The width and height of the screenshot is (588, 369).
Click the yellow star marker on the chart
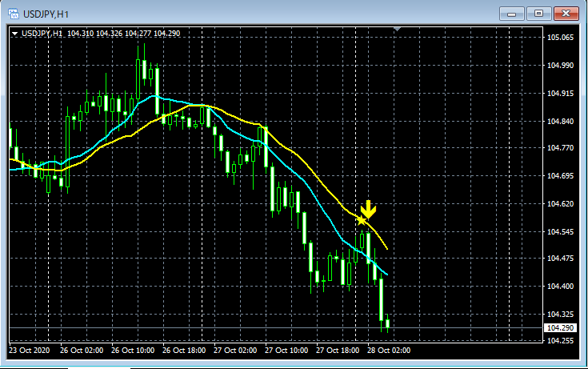tap(361, 220)
